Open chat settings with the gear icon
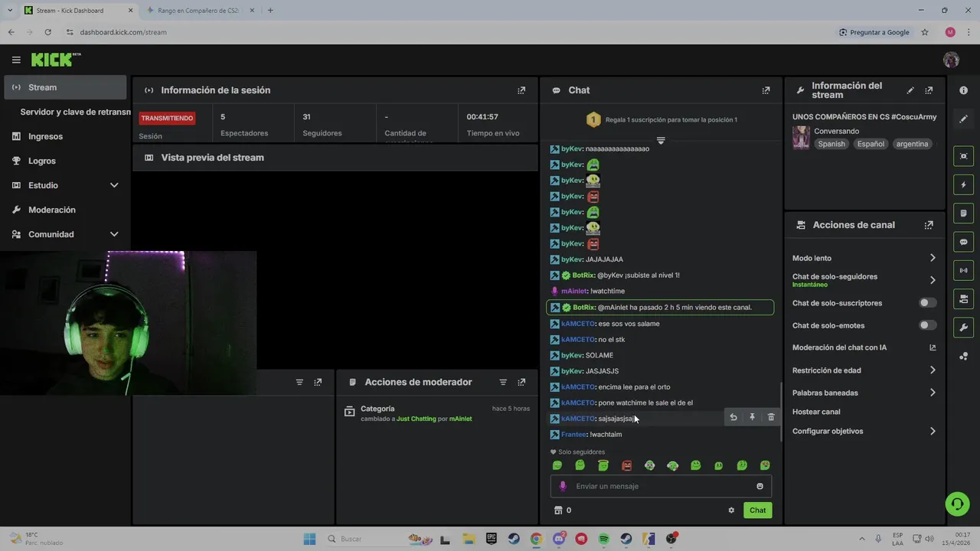The height and width of the screenshot is (551, 980). tap(731, 510)
